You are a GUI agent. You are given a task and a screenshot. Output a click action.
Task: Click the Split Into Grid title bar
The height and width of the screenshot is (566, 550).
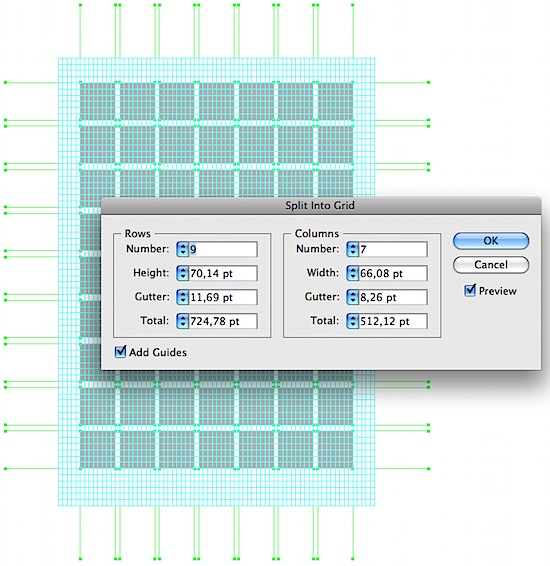(321, 205)
